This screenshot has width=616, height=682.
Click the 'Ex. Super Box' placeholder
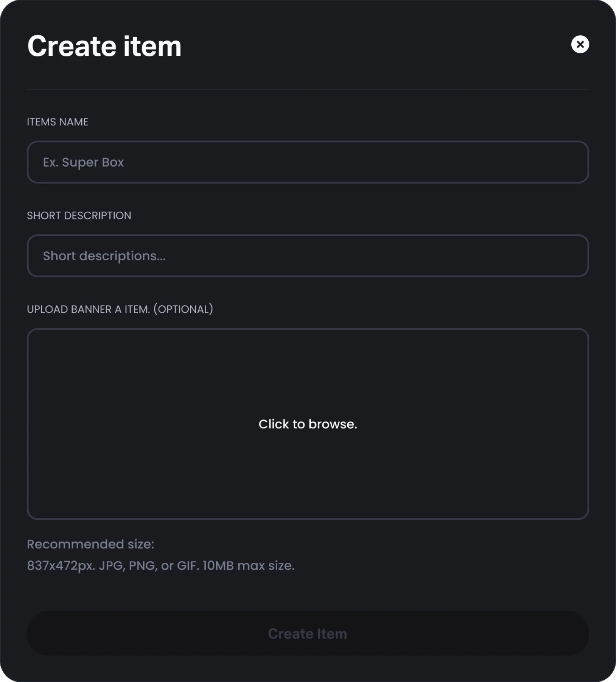point(83,162)
